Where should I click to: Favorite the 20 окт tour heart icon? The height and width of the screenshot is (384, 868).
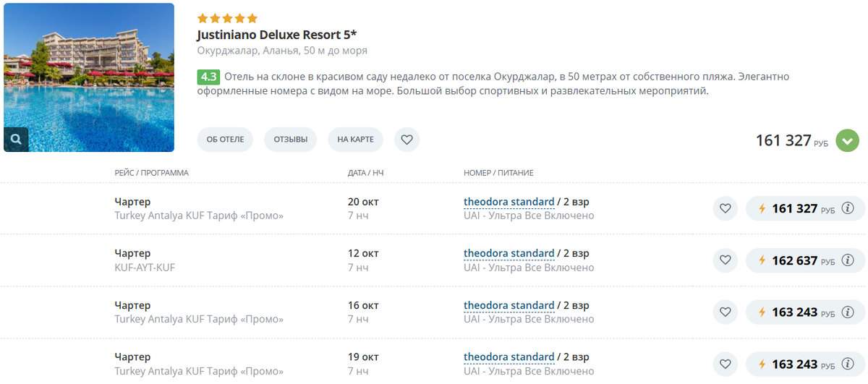pyautogui.click(x=725, y=209)
